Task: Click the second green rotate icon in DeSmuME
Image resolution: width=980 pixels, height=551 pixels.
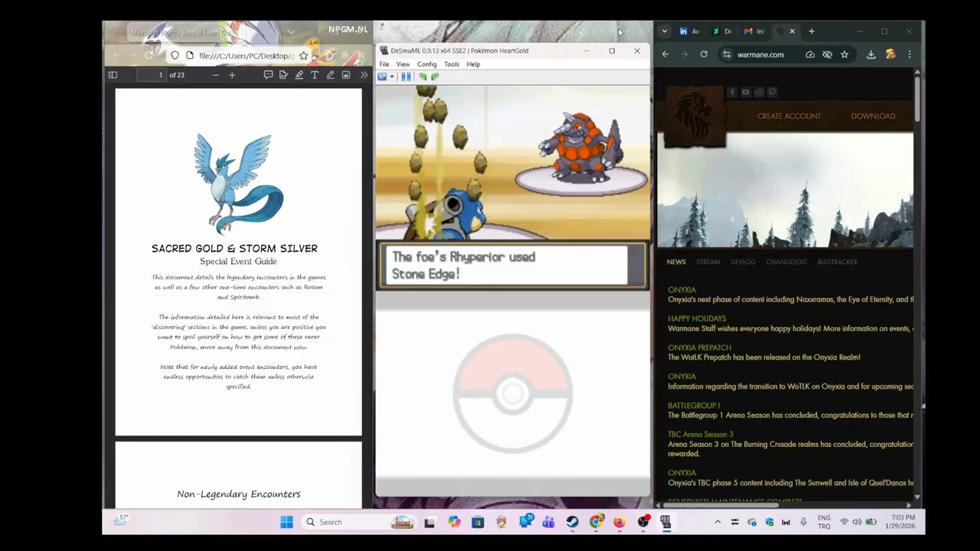Action: [435, 77]
